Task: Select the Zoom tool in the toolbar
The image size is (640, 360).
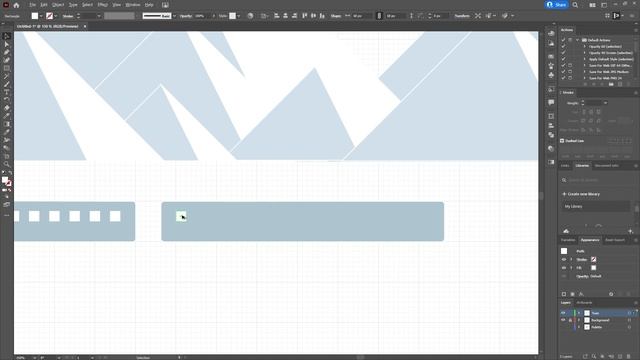Action: coord(7,164)
